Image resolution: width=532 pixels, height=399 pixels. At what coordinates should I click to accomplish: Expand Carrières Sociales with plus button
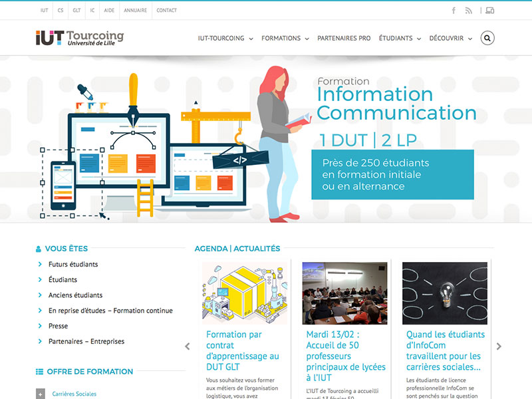pos(40,394)
